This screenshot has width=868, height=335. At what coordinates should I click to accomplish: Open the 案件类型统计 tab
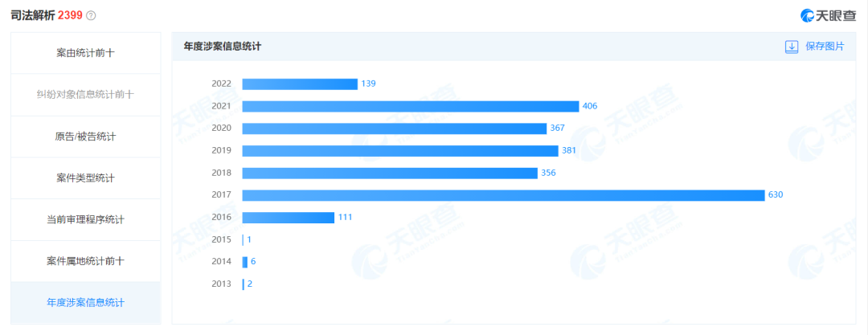[86, 178]
